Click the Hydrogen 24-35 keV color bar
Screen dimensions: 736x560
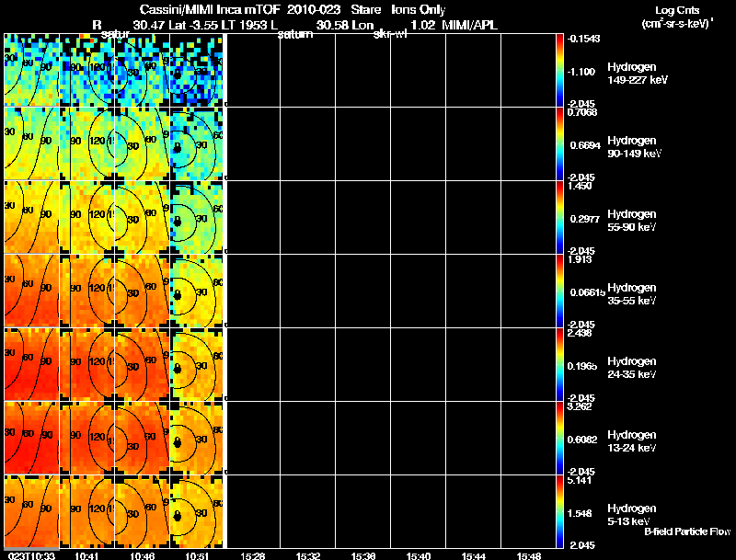coord(560,364)
